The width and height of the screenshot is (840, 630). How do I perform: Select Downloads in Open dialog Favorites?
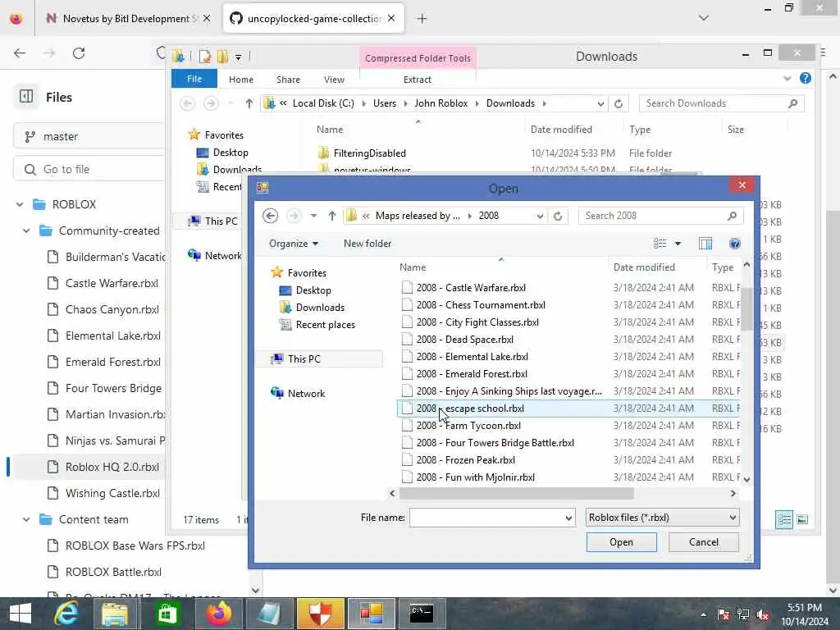coord(320,308)
